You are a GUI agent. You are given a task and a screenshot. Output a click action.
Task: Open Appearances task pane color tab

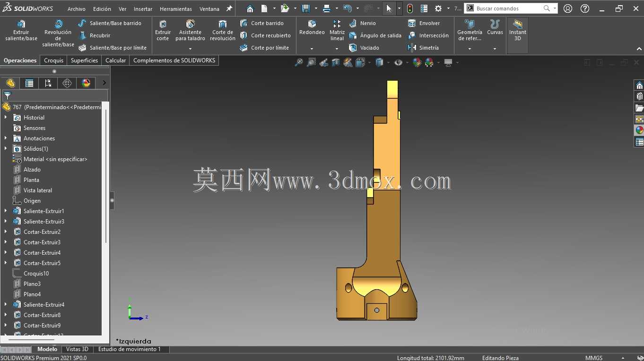click(639, 130)
